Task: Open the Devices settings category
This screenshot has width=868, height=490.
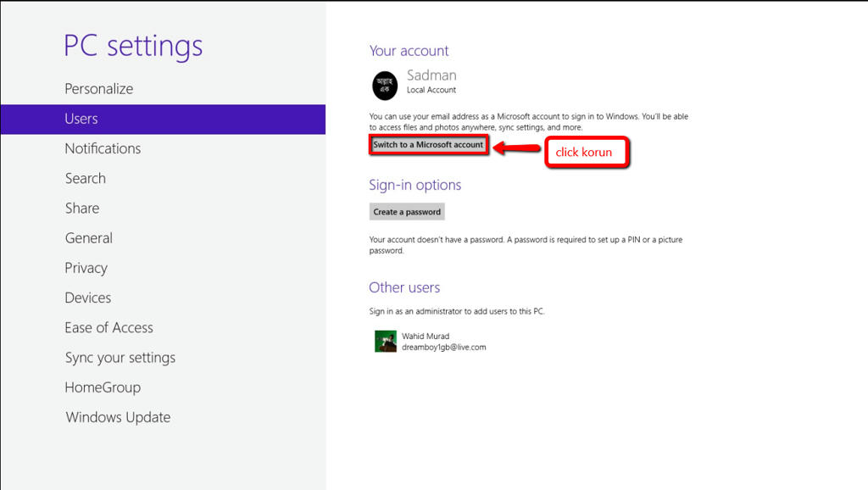Action: [87, 298]
